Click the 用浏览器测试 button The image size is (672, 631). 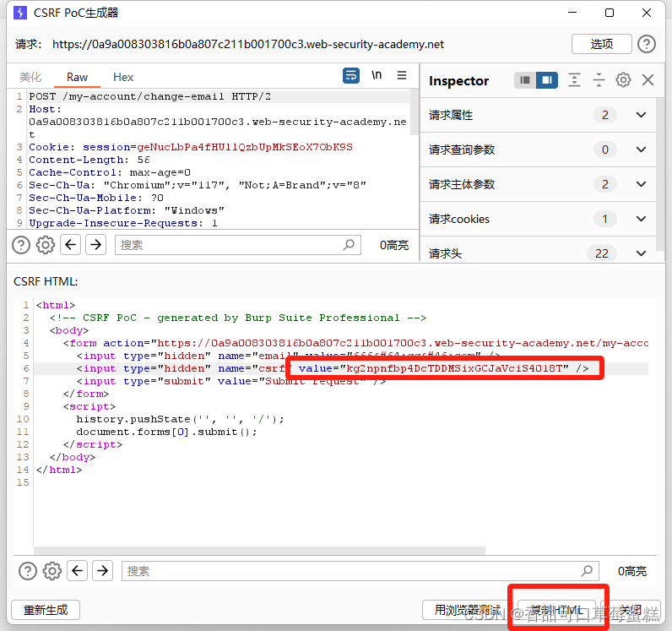[x=468, y=610]
